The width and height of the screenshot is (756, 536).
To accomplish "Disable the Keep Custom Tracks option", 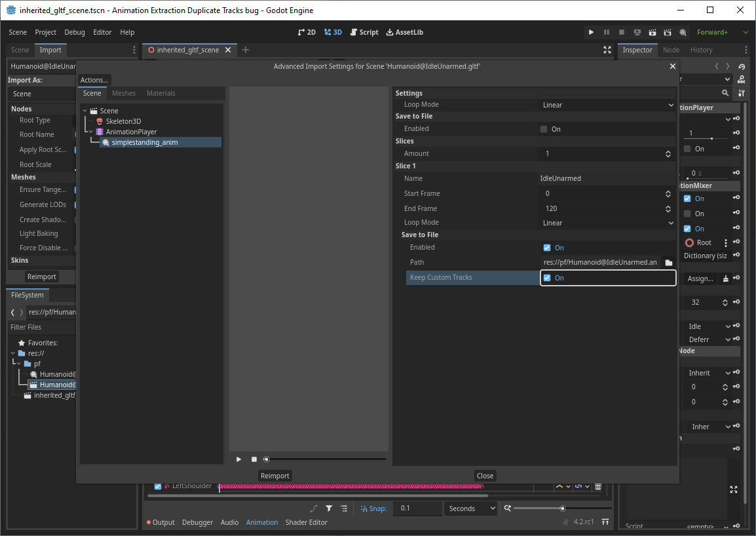I will [547, 277].
